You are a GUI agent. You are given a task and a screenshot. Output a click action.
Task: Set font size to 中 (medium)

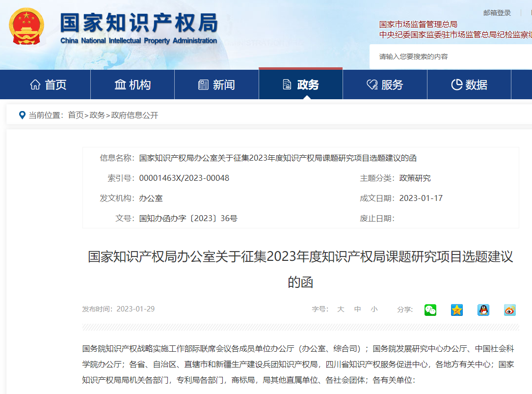click(358, 310)
